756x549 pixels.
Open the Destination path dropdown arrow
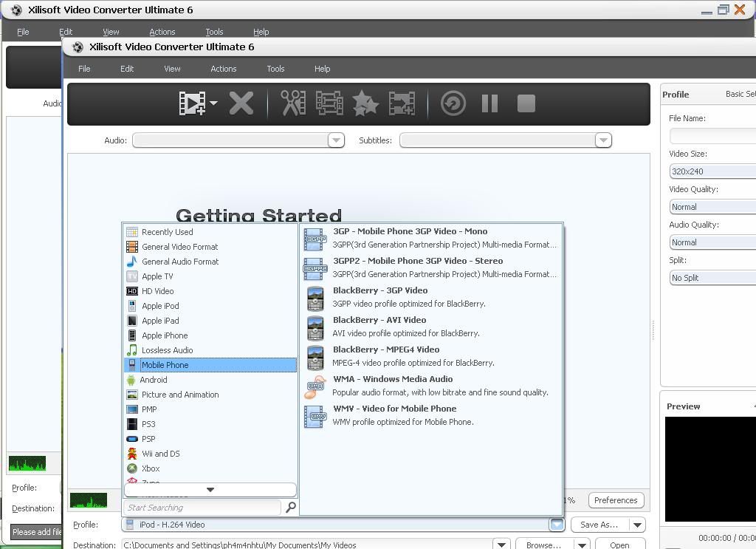click(501, 545)
